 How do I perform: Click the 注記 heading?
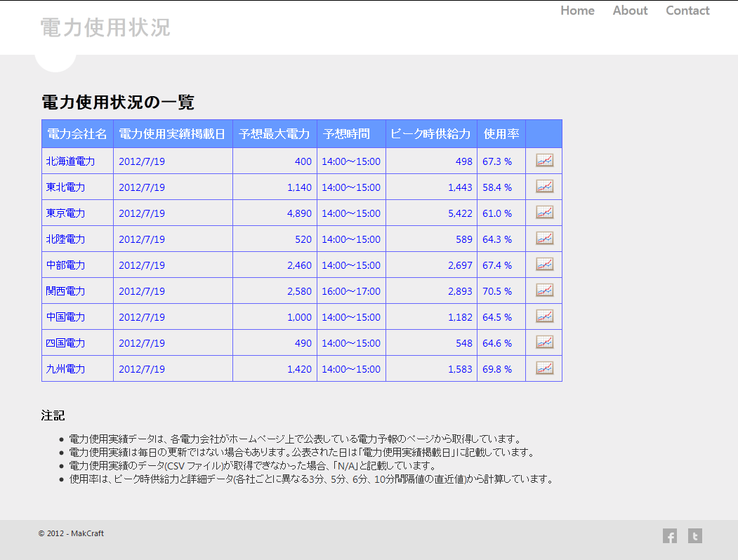tap(53, 415)
